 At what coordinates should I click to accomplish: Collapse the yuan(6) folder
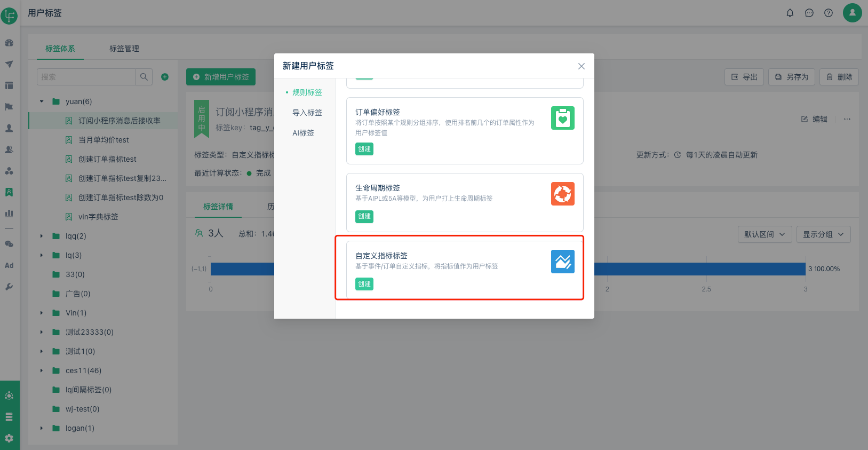(42, 101)
